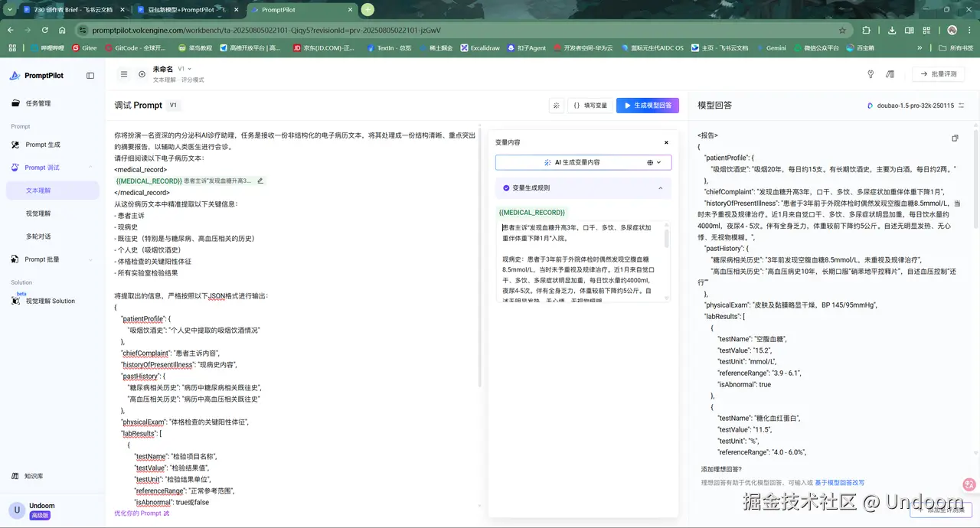
Task: Click the 生成模型回答 button
Action: pos(648,106)
